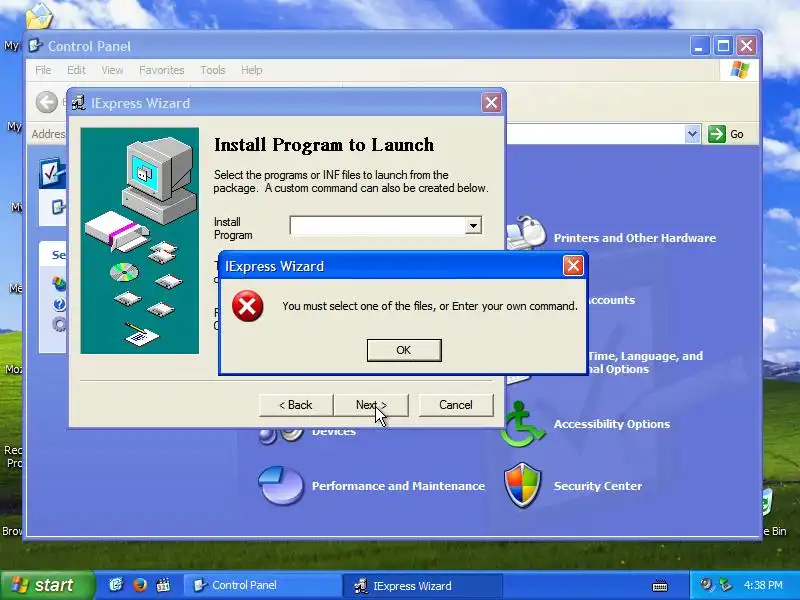Click the Start button

click(x=47, y=585)
